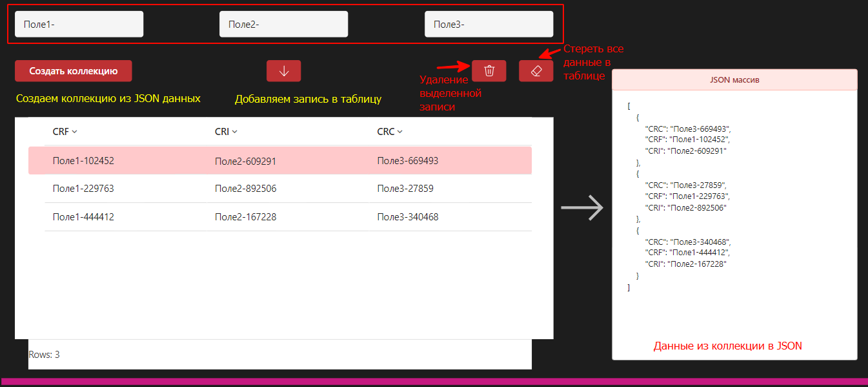Open the CRC column header dropdown

pyautogui.click(x=400, y=132)
